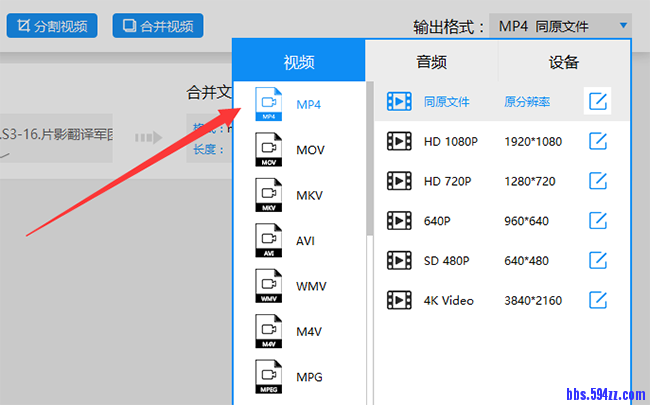650x405 pixels.
Task: Open the 输出格式 dropdown arrow
Action: pos(624,25)
